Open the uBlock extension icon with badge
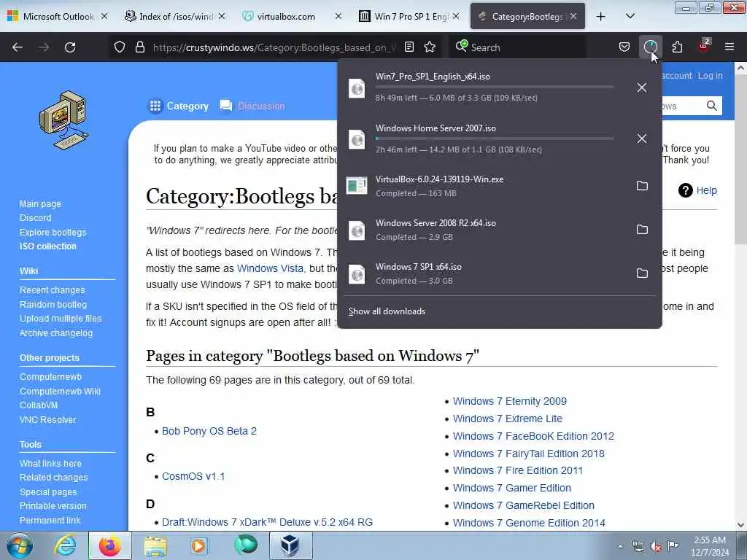Screen dimensions: 747x560 pos(704,46)
